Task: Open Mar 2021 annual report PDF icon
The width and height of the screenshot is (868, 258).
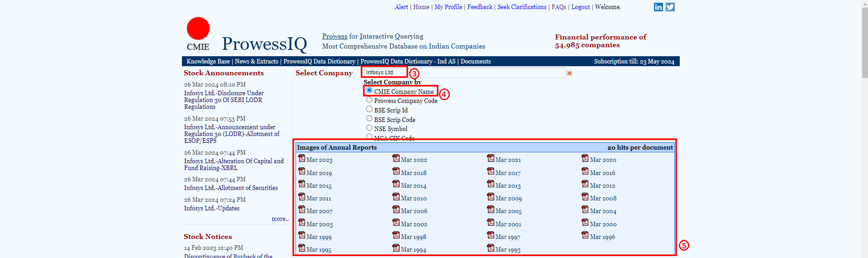Action: (491, 158)
